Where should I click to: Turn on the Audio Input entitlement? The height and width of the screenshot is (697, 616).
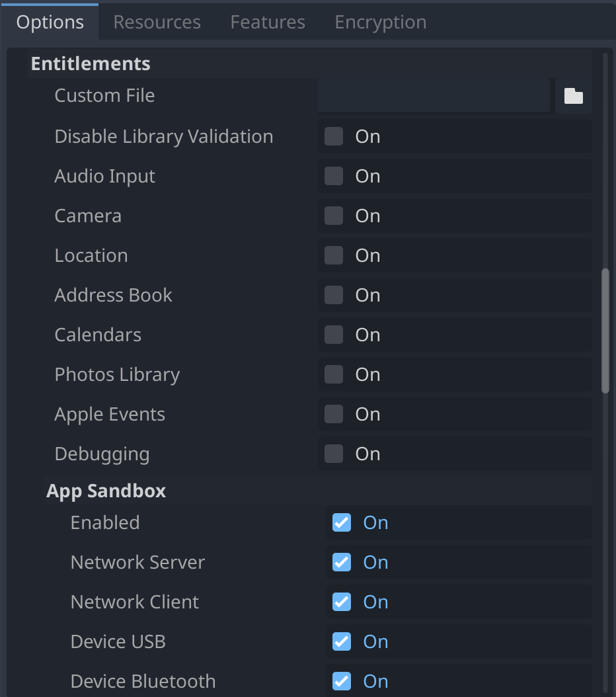[334, 176]
